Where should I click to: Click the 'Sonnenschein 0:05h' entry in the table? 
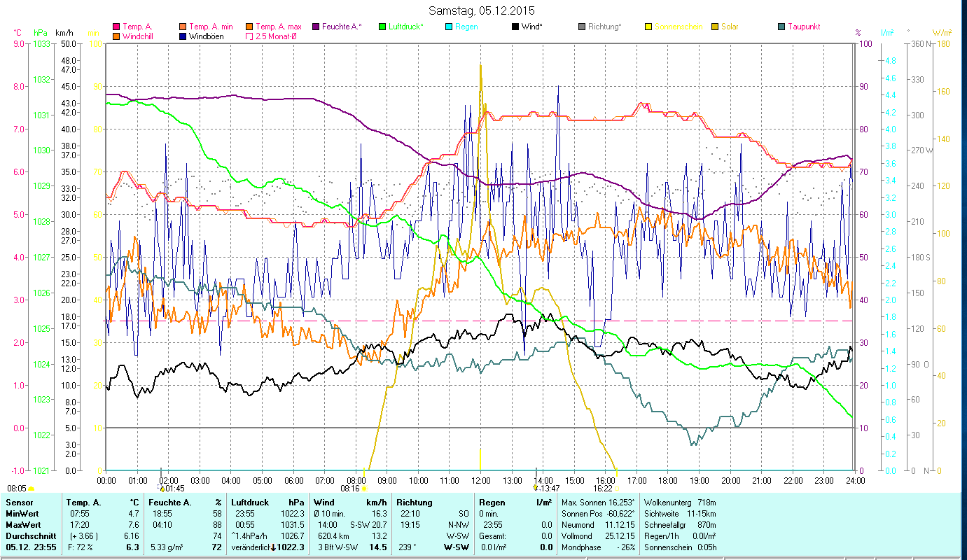pyautogui.click(x=680, y=547)
